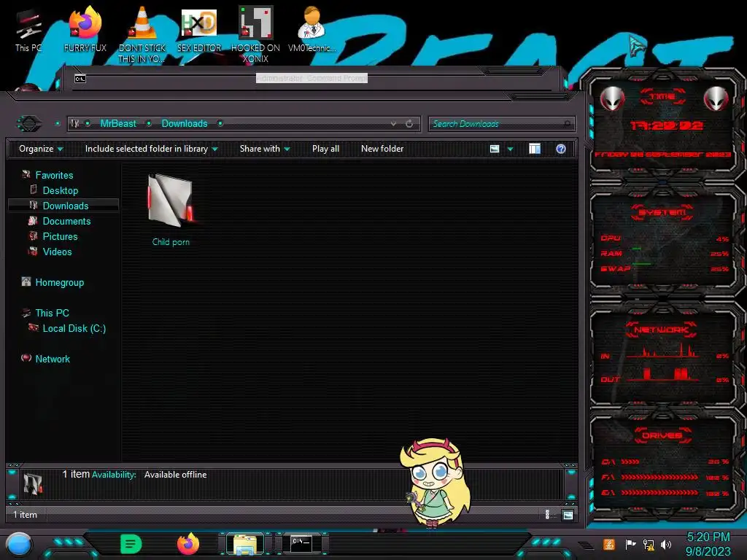Open the green notes app on the taskbar
The width and height of the screenshot is (747, 560).
point(131,544)
